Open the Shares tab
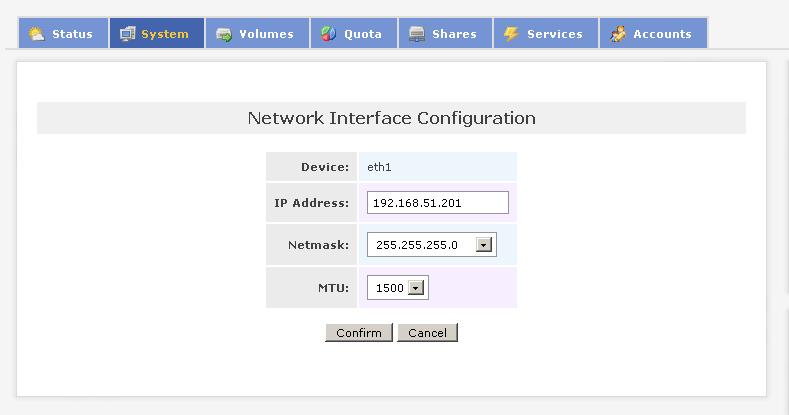The width and height of the screenshot is (789, 415). point(454,34)
